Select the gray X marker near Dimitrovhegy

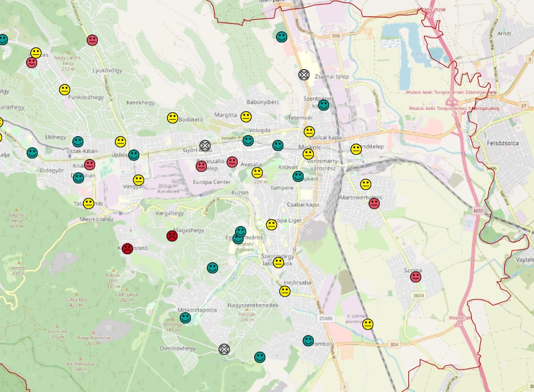click(224, 349)
